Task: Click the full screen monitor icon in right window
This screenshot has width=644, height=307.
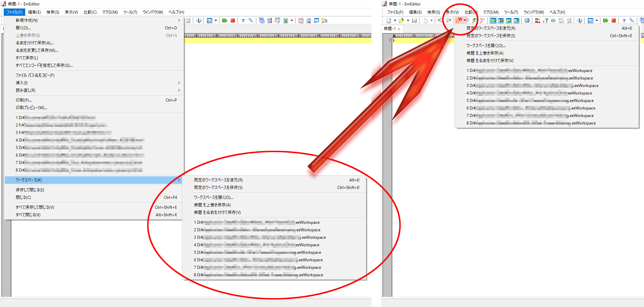Action: pyautogui.click(x=527, y=20)
